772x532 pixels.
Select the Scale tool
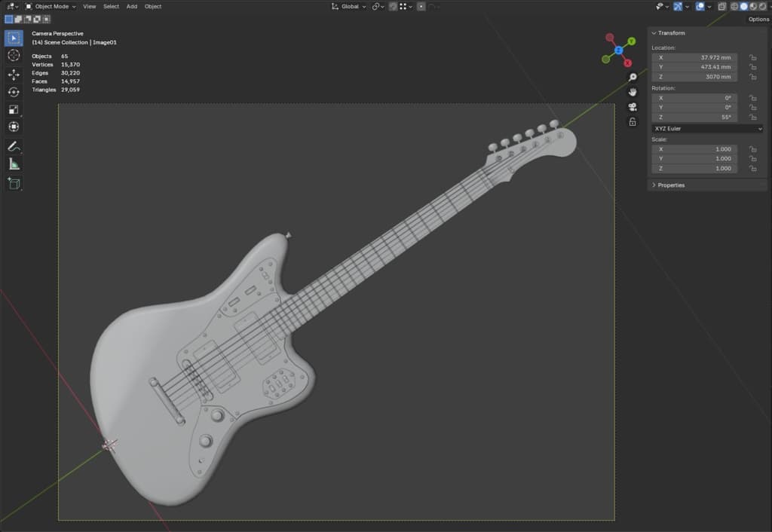14,109
